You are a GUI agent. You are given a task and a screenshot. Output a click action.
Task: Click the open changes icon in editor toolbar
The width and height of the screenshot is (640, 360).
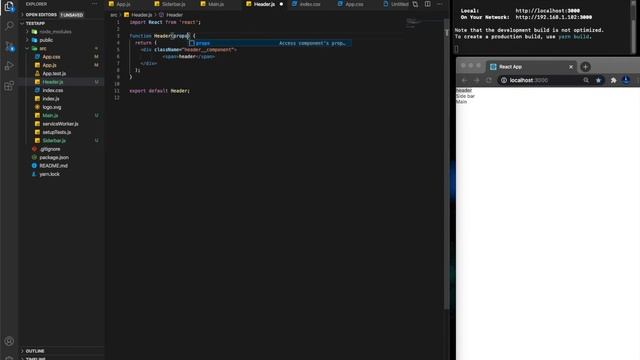(415, 4)
